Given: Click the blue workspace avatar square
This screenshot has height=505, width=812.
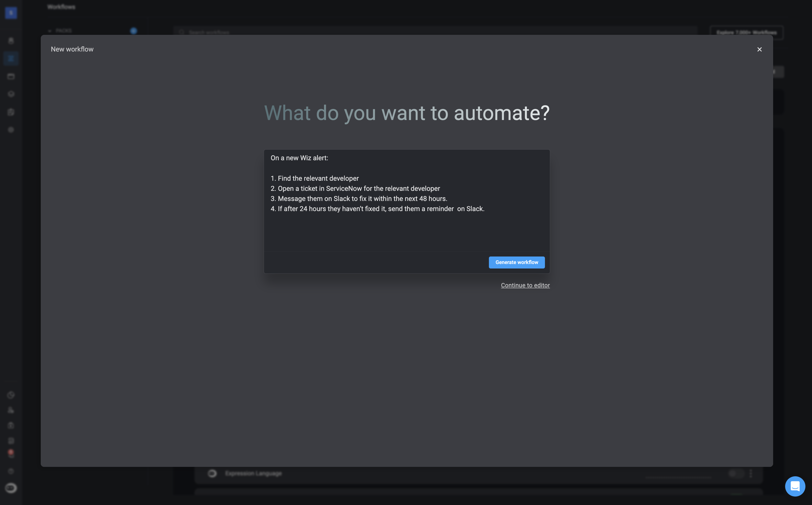Looking at the screenshot, I should click(11, 13).
